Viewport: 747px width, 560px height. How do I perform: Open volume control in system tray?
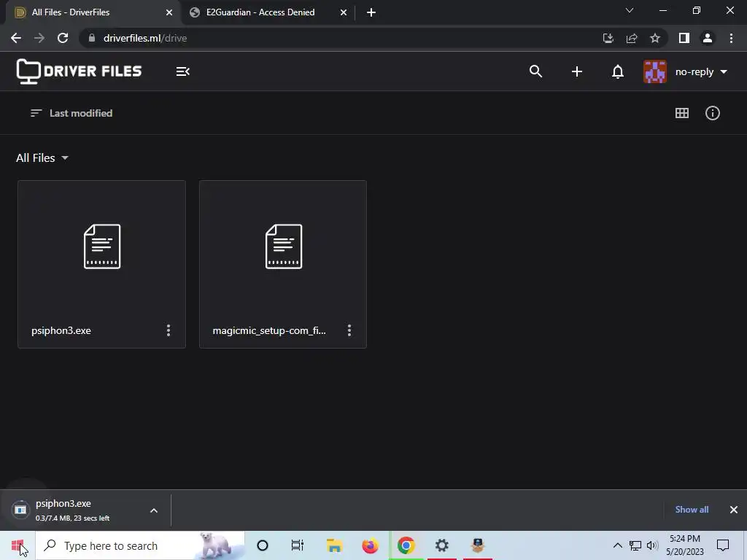pyautogui.click(x=653, y=545)
